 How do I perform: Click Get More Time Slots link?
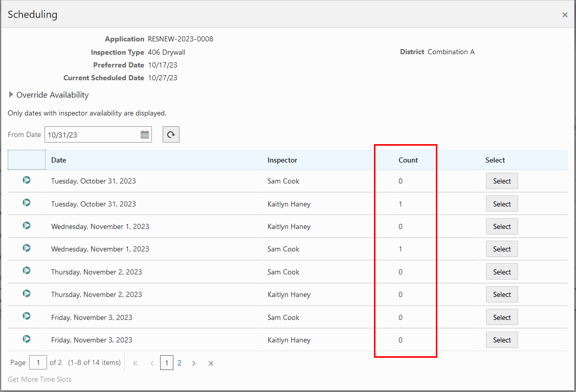[x=40, y=379]
